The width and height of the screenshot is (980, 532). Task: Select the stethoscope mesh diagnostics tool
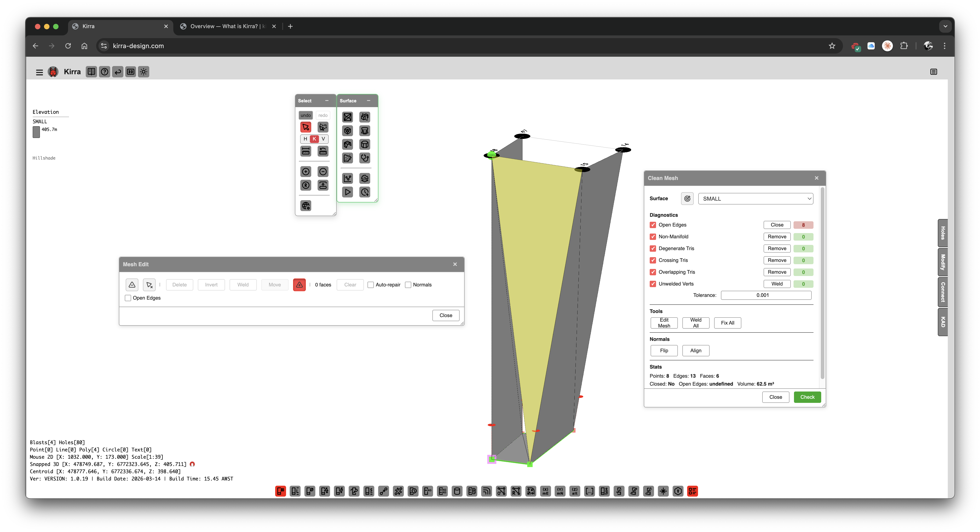click(x=365, y=158)
